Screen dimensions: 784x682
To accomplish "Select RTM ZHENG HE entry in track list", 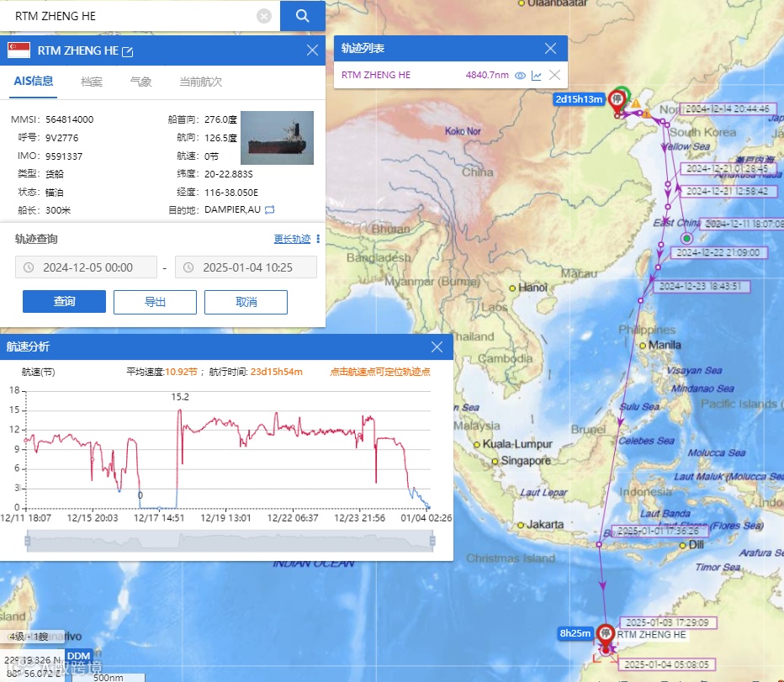I will pyautogui.click(x=376, y=75).
